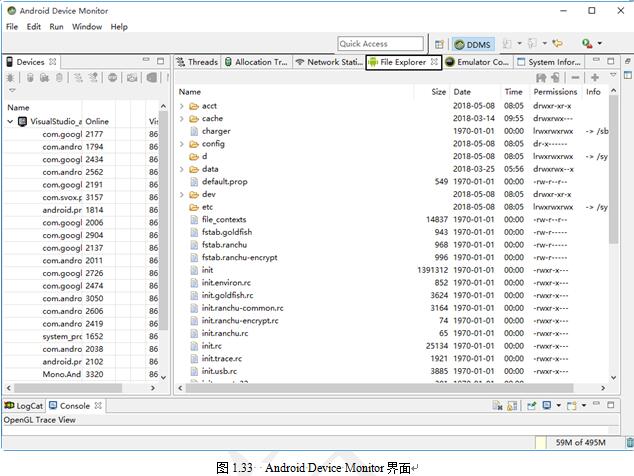The image size is (634, 476).
Task: Click the Open Console icon
Action: (x=571, y=406)
